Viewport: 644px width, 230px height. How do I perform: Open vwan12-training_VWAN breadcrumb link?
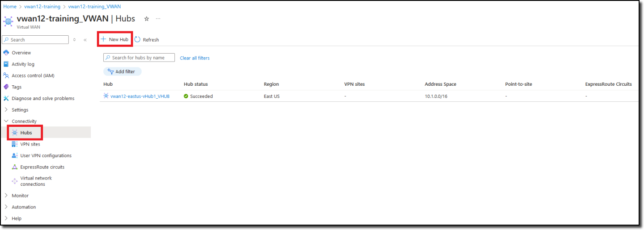(x=94, y=7)
